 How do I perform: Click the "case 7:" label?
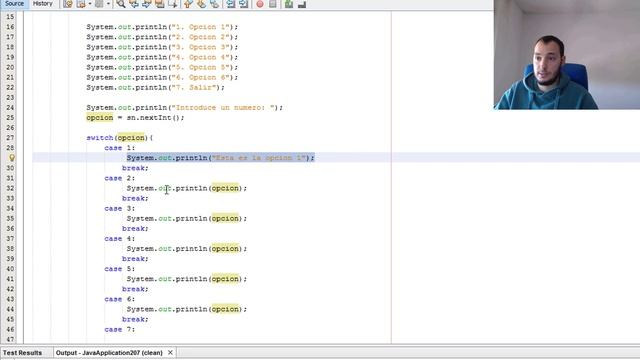[x=120, y=329]
